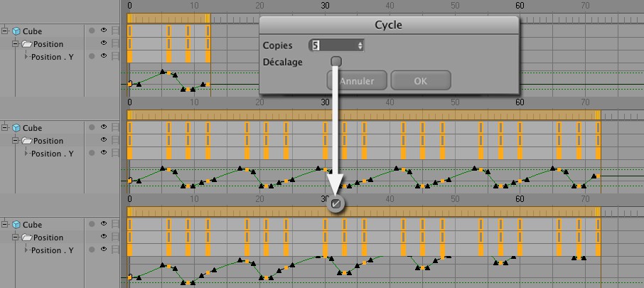
Task: Enable the Décalage checkbox in Cycle dialog
Action: 336,62
